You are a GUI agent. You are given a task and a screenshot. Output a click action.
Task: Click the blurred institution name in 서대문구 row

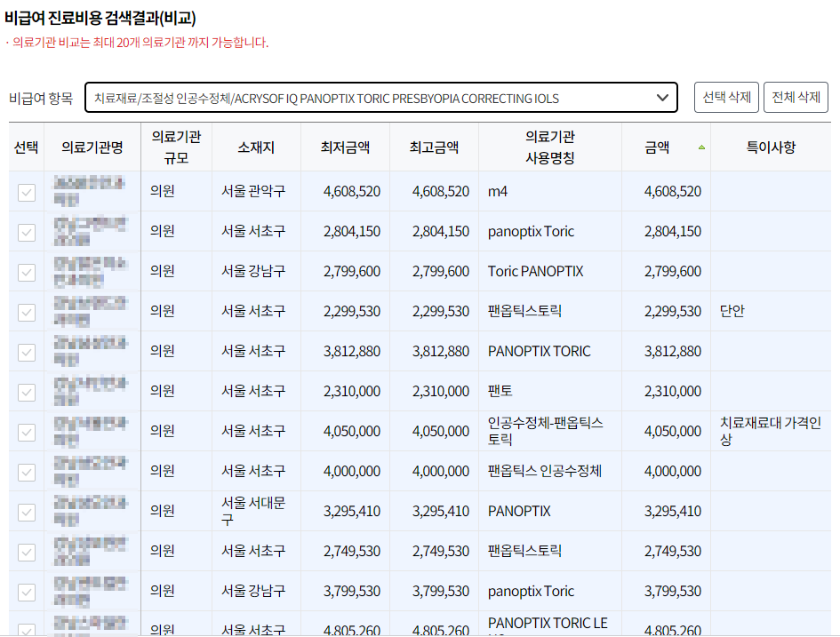click(x=90, y=511)
